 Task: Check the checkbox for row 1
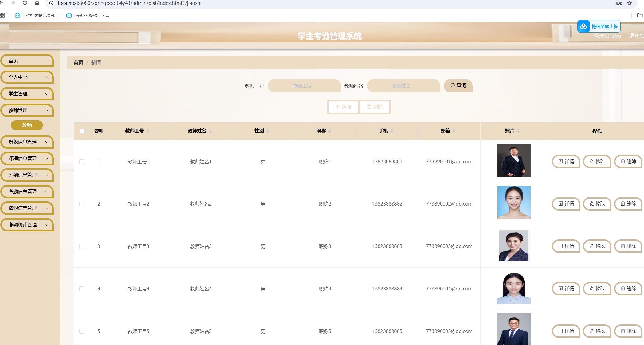click(x=82, y=161)
